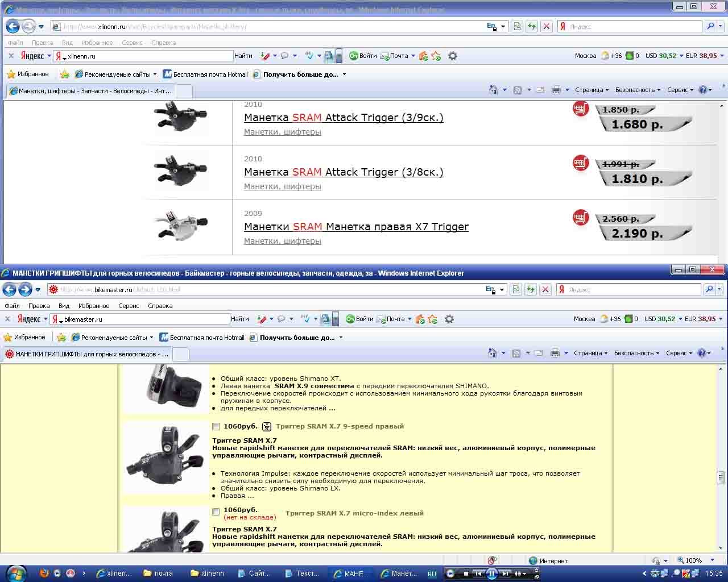Click read mail icon in bikemaster command bar
728x582 pixels.
tap(539, 353)
